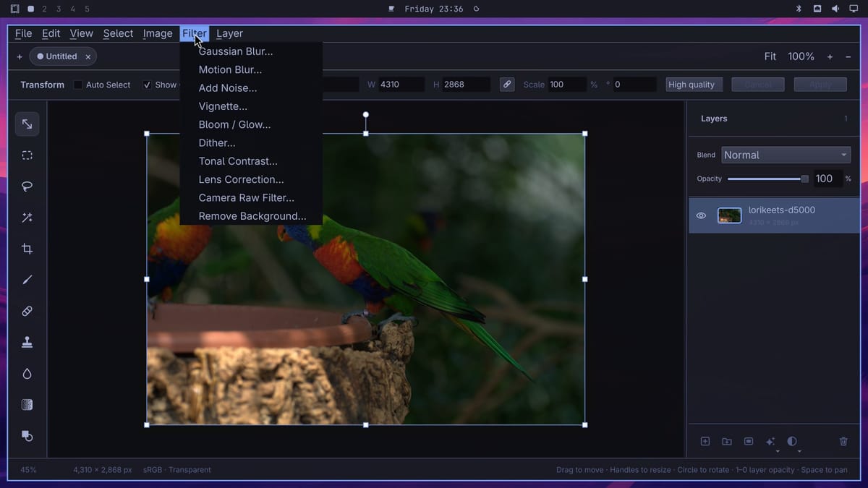868x488 pixels.
Task: Toggle the aspect ratio link button
Action: (x=508, y=85)
